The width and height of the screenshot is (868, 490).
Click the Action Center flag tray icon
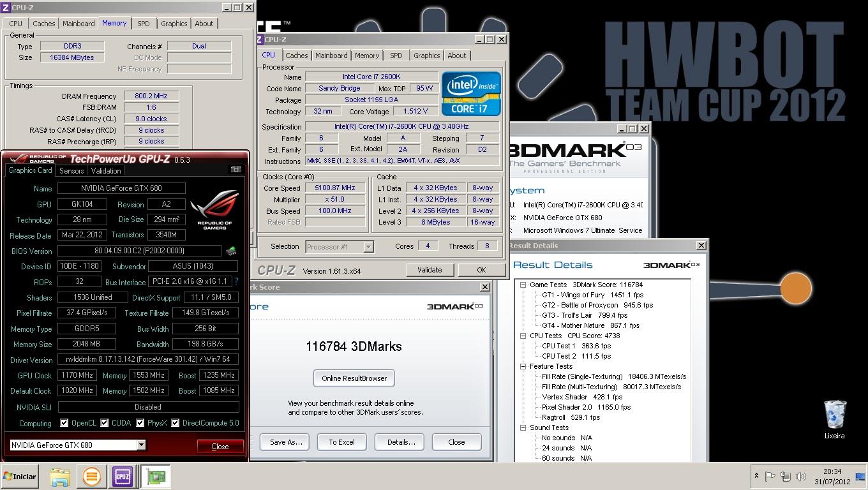pyautogui.click(x=770, y=476)
